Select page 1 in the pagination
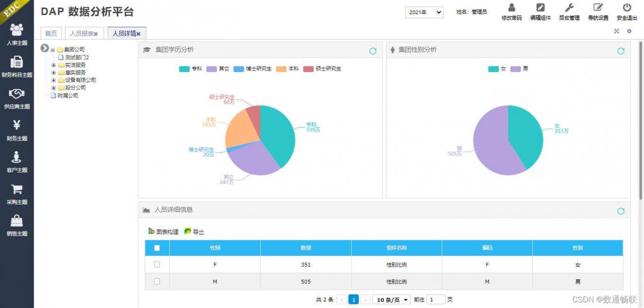The height and width of the screenshot is (308, 644). point(354,299)
